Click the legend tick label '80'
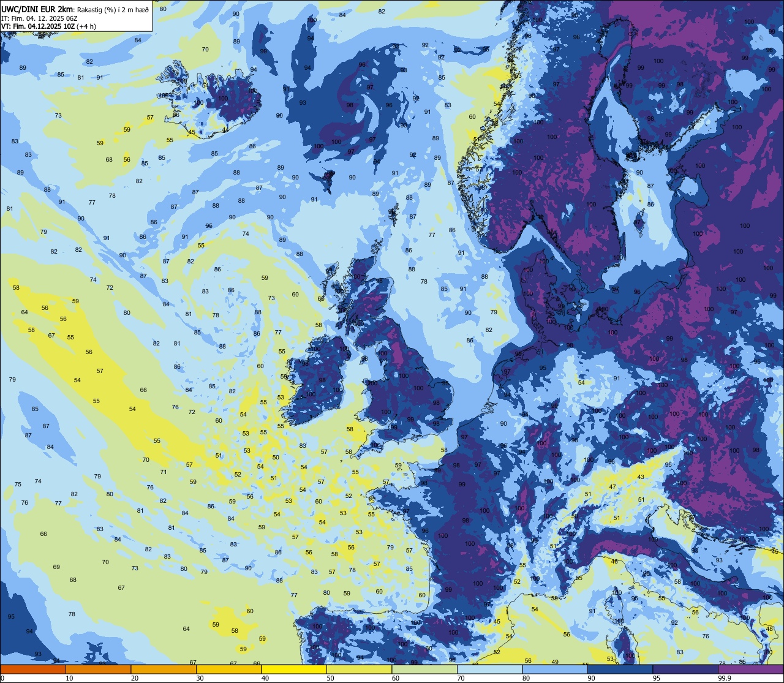This screenshot has height=683, width=784. click(x=527, y=677)
